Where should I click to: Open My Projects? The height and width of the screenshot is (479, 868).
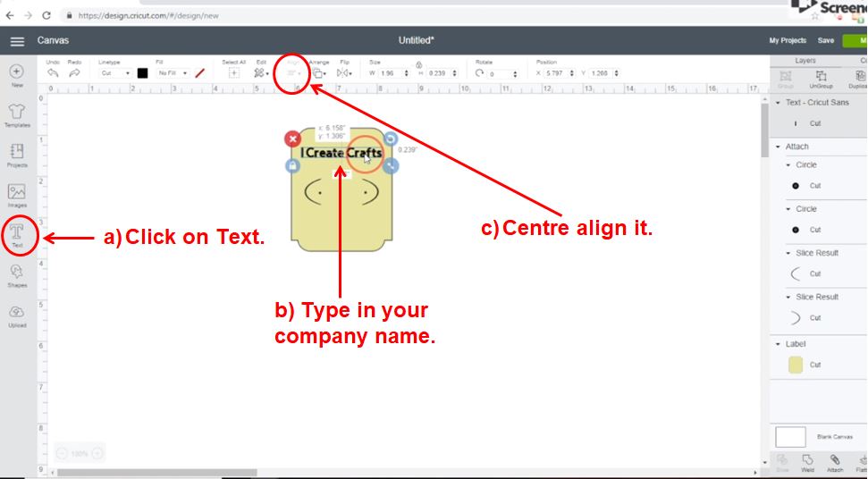(788, 40)
